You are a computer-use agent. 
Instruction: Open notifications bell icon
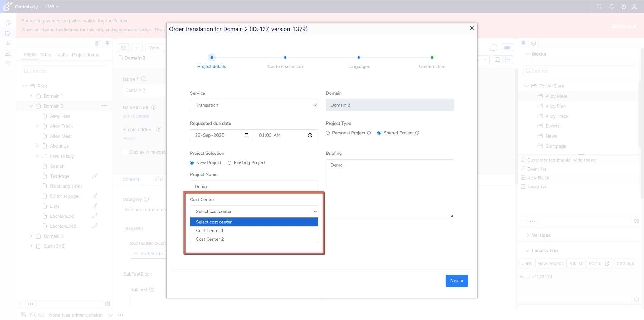pos(612,7)
